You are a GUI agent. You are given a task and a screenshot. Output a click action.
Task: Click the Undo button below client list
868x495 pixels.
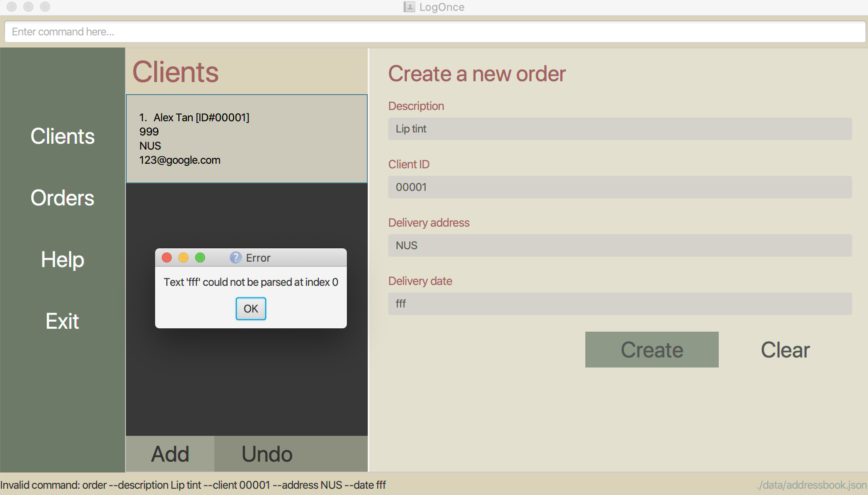tap(267, 454)
